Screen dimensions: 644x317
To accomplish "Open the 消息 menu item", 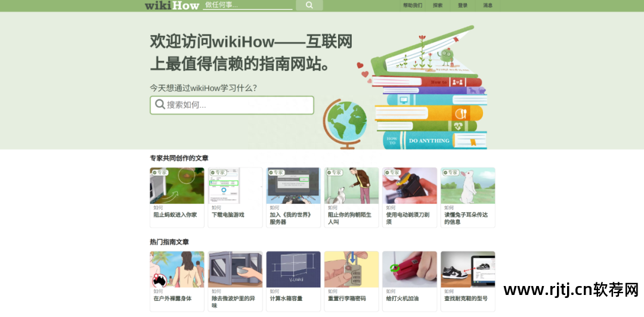I will point(488,5).
